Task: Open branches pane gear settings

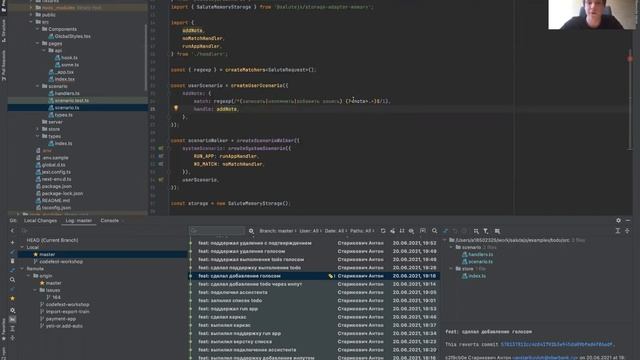Action: point(12,310)
